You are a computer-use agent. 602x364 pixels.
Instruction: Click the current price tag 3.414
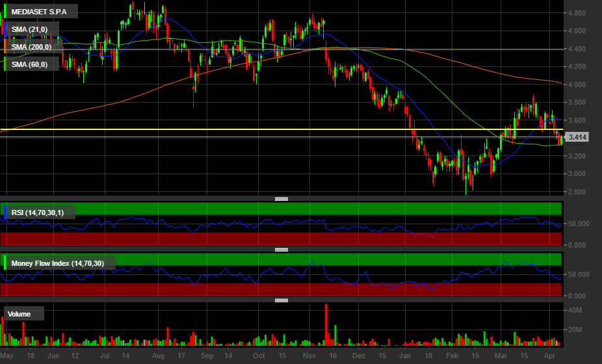[577, 137]
